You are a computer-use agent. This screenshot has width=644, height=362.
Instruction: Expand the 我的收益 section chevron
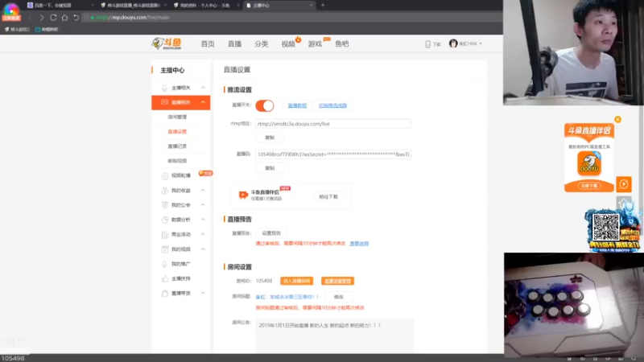click(203, 191)
